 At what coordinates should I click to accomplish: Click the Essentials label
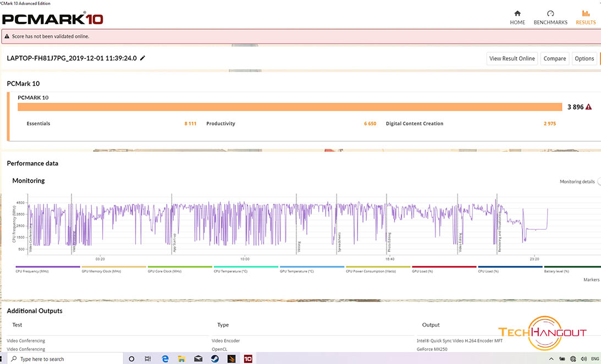(38, 124)
